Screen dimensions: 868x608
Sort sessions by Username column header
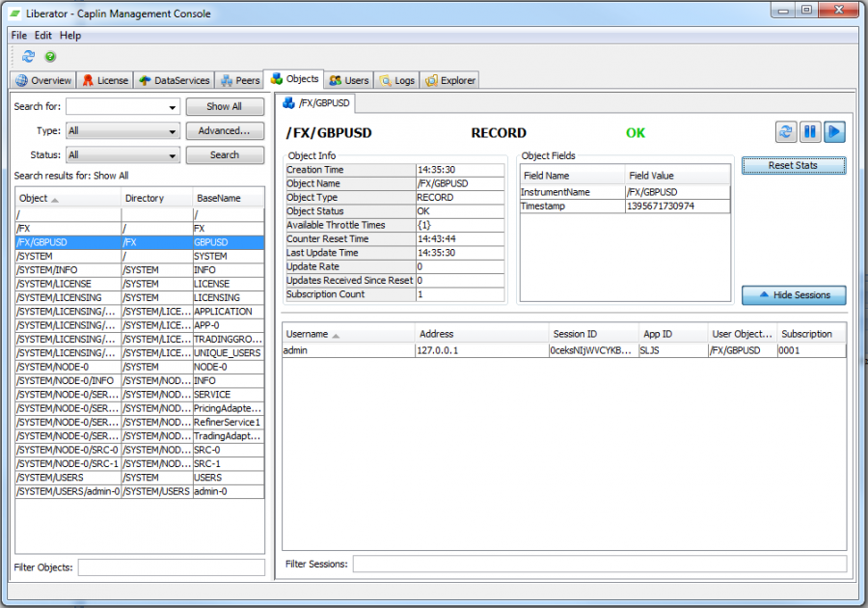[x=348, y=335]
